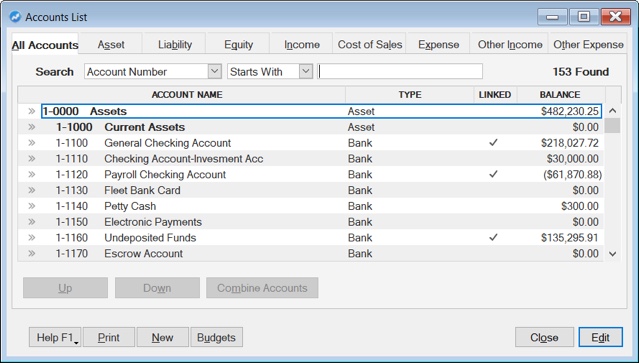639x363 pixels.
Task: Create a New account
Action: (163, 337)
